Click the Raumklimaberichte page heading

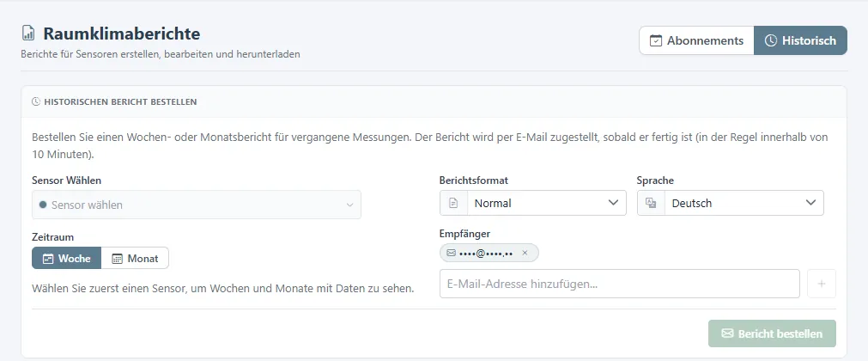[x=122, y=34]
